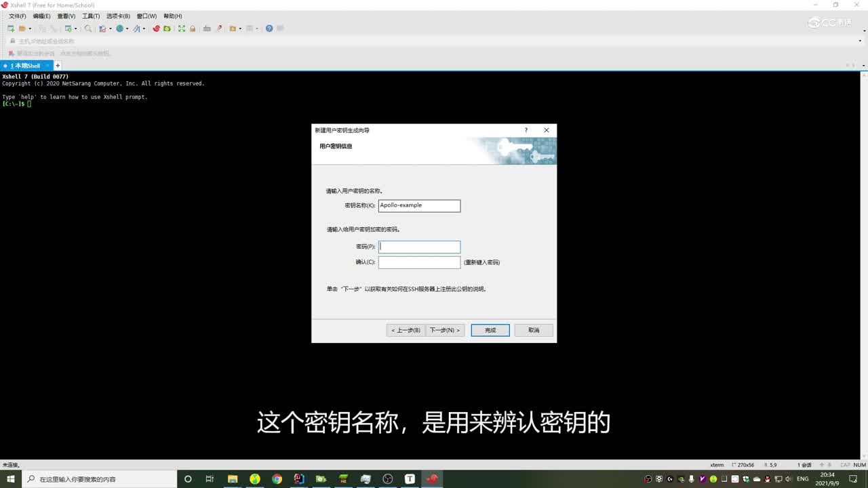Image resolution: width=868 pixels, height=488 pixels.
Task: Click the question-mark help button in wizard title bar
Action: pos(526,130)
